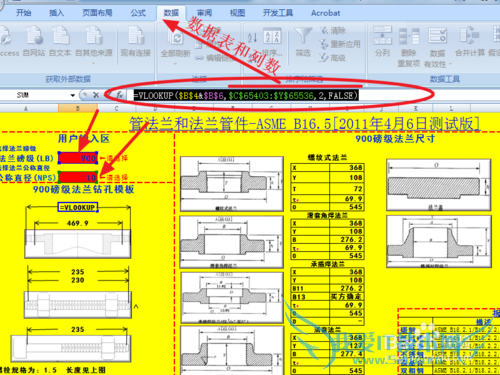Click the 900磅级法兰钻孔模板 heading

83,189
